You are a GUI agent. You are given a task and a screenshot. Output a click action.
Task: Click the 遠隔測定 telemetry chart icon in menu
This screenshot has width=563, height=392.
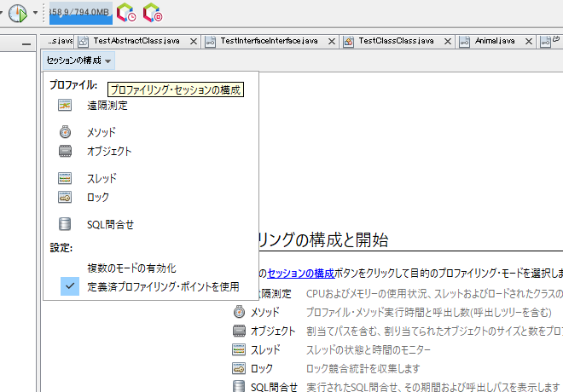pos(65,105)
